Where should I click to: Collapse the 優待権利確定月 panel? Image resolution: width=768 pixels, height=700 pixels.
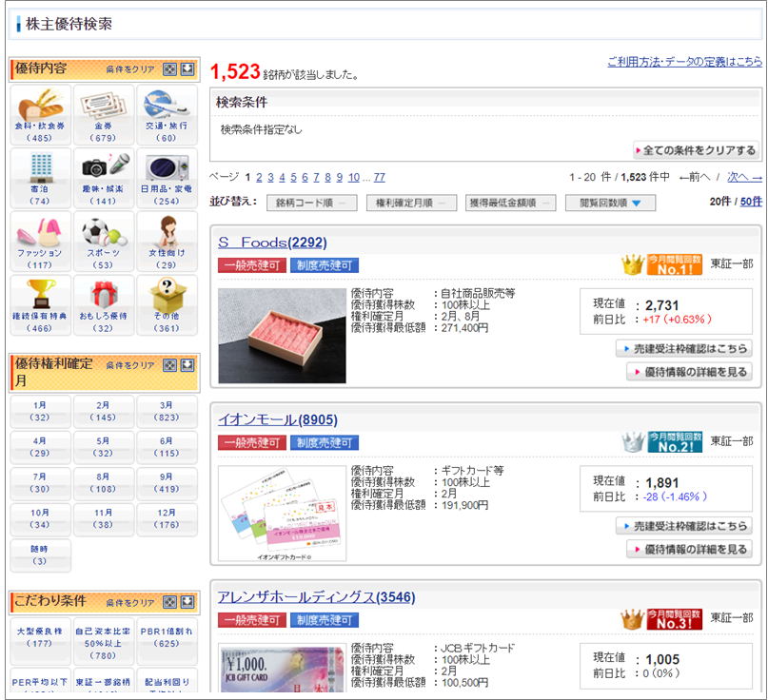click(x=187, y=365)
